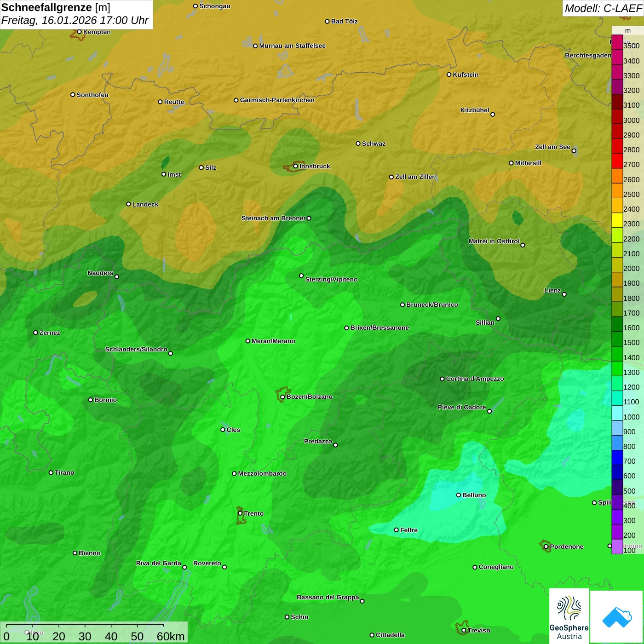Click the 'Imst' town label
The height and width of the screenshot is (644, 644).
point(174,174)
